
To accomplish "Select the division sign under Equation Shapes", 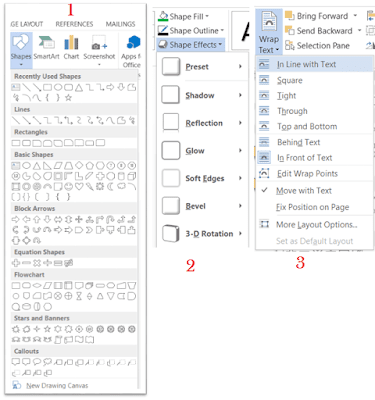I will pos(47,263).
